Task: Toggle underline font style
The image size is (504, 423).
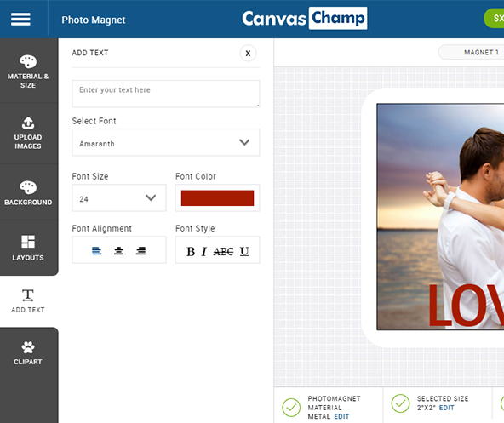Action: coord(244,251)
